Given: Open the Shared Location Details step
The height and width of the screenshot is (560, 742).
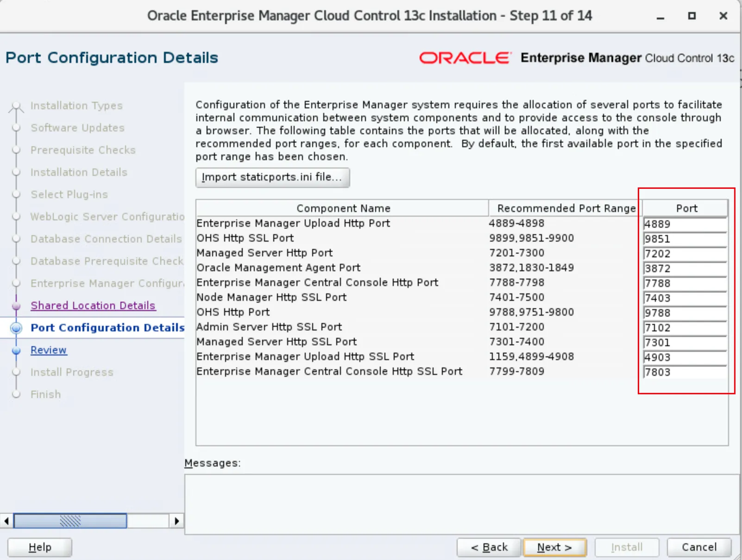Looking at the screenshot, I should click(93, 305).
